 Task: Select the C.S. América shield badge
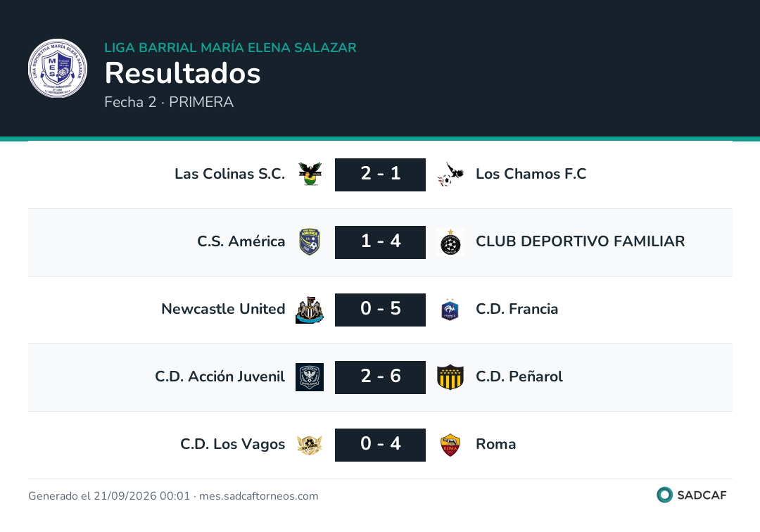point(310,242)
